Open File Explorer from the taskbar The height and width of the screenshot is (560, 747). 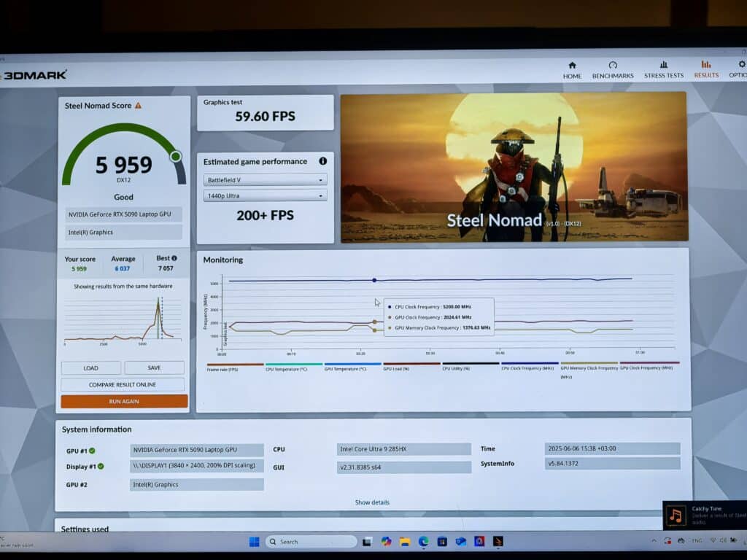(x=404, y=542)
